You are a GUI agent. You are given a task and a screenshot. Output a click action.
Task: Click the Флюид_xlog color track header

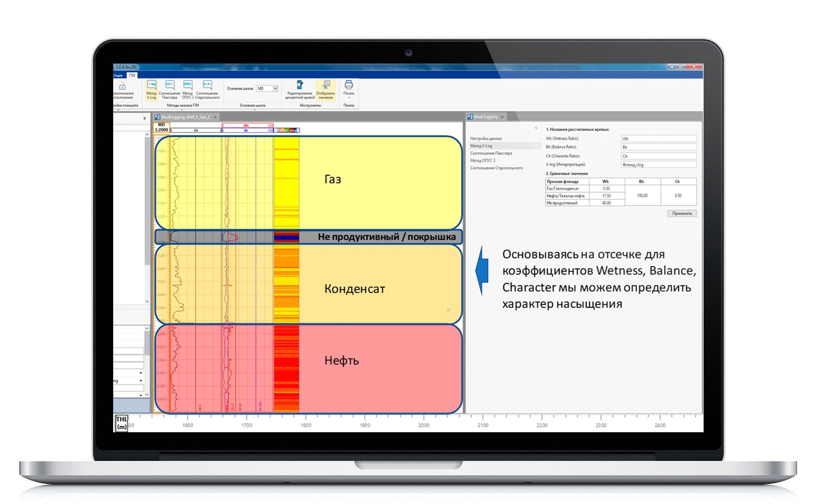click(x=287, y=130)
